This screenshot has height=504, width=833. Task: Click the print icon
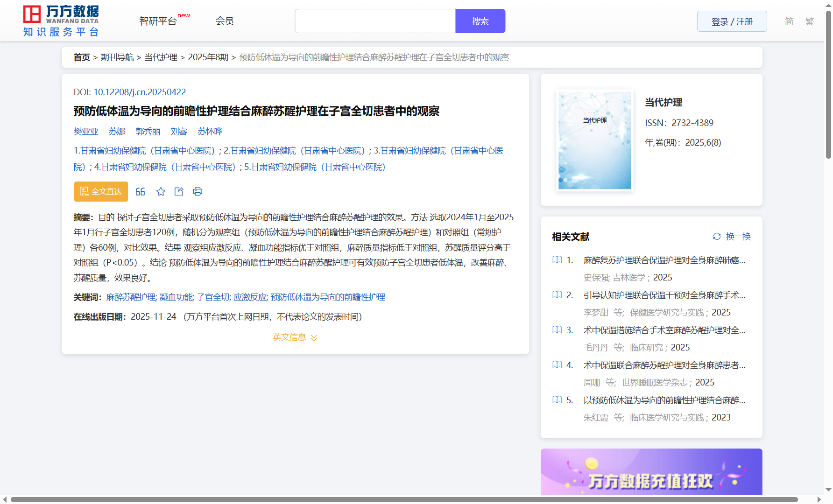(198, 192)
